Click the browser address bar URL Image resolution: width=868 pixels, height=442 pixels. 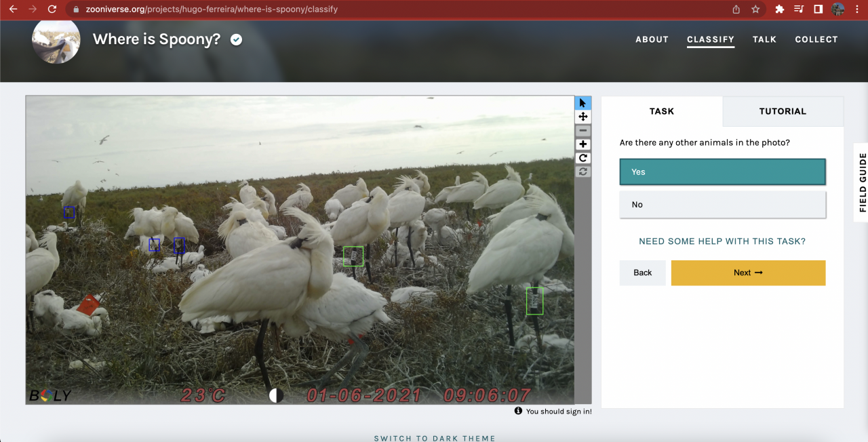tap(212, 9)
